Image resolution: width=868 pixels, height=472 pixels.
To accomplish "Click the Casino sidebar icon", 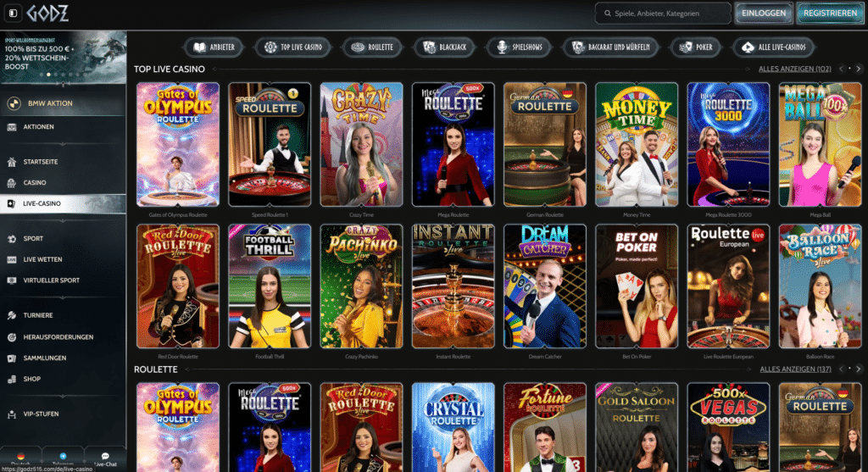I will point(12,182).
